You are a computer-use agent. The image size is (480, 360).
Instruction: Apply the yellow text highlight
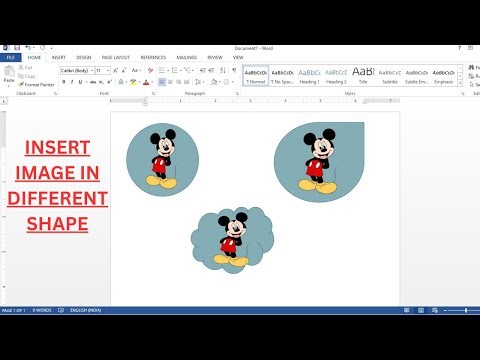(x=133, y=82)
